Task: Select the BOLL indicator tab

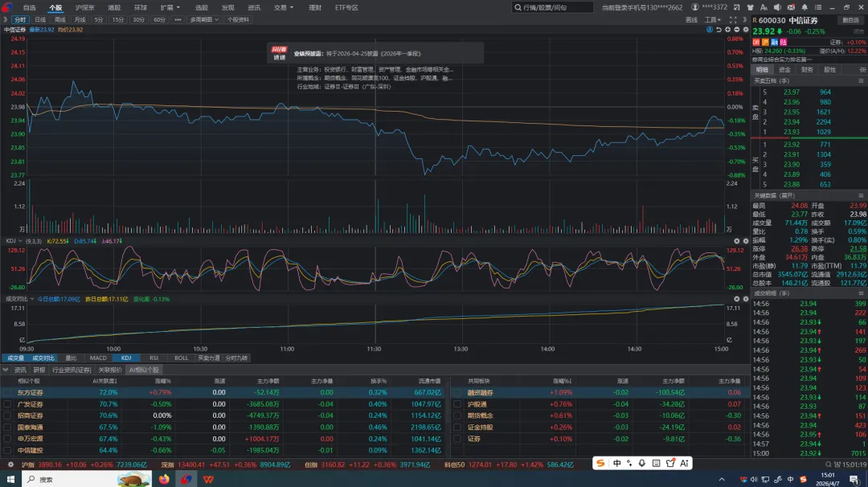Action: [182, 358]
